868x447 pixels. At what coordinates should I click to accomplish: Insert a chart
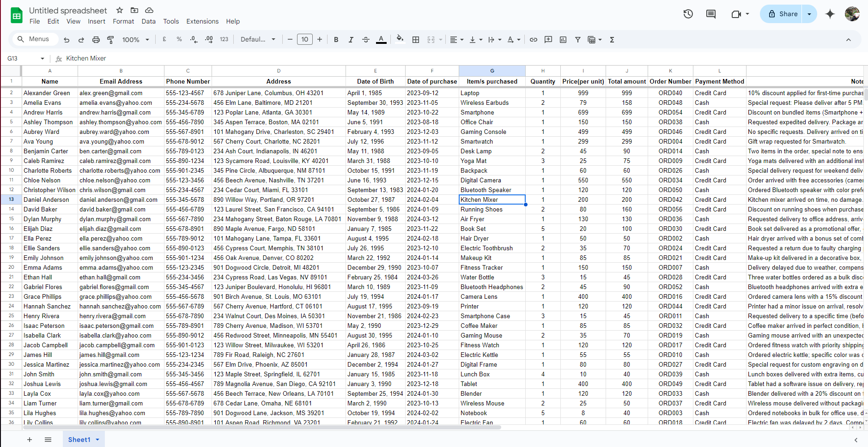[563, 40]
